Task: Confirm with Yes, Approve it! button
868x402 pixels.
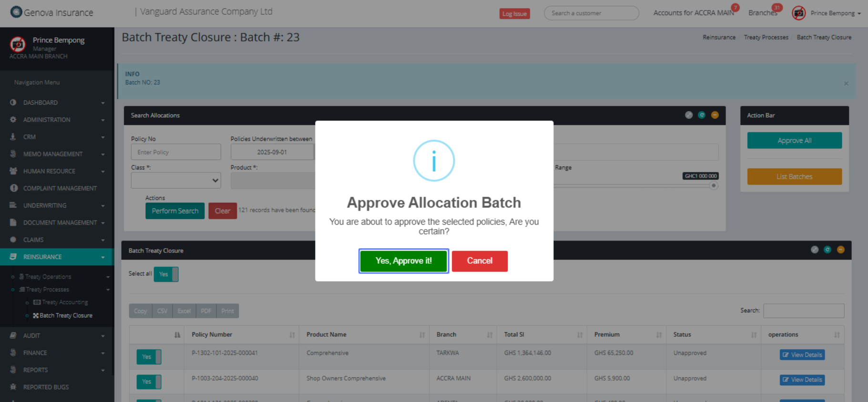Action: (x=403, y=261)
